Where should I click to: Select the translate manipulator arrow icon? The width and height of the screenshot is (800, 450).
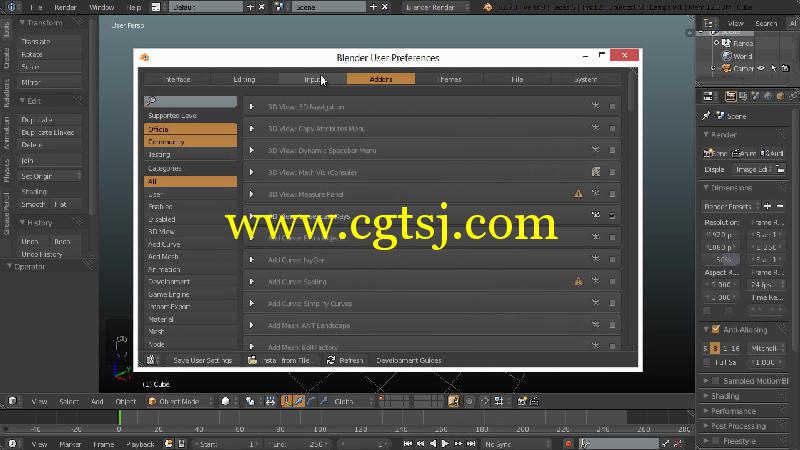(x=298, y=402)
